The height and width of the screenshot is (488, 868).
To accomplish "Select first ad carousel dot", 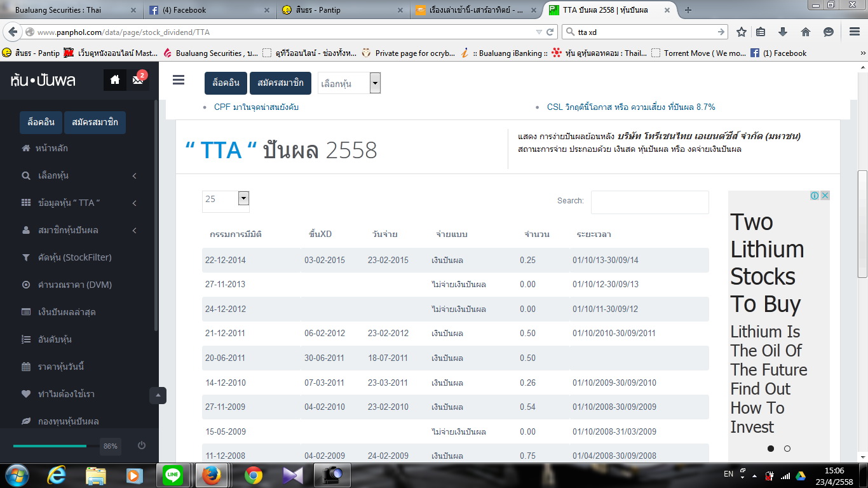I will pyautogui.click(x=771, y=449).
